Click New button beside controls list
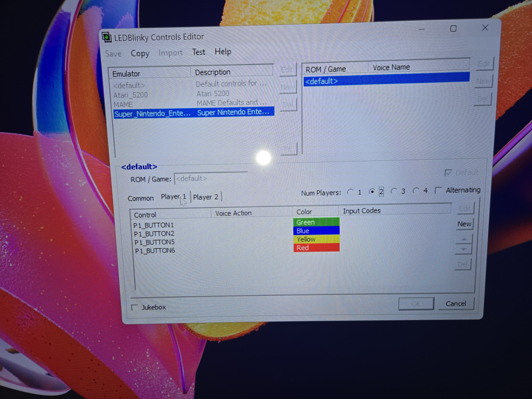This screenshot has height=399, width=532. pos(464,224)
